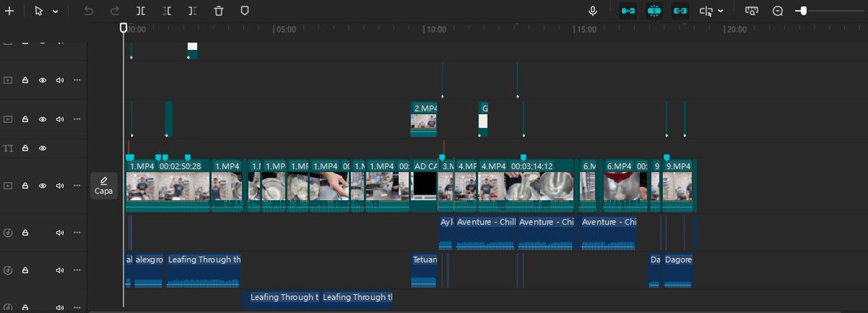Open more options for the Aventure audio track

click(x=77, y=233)
